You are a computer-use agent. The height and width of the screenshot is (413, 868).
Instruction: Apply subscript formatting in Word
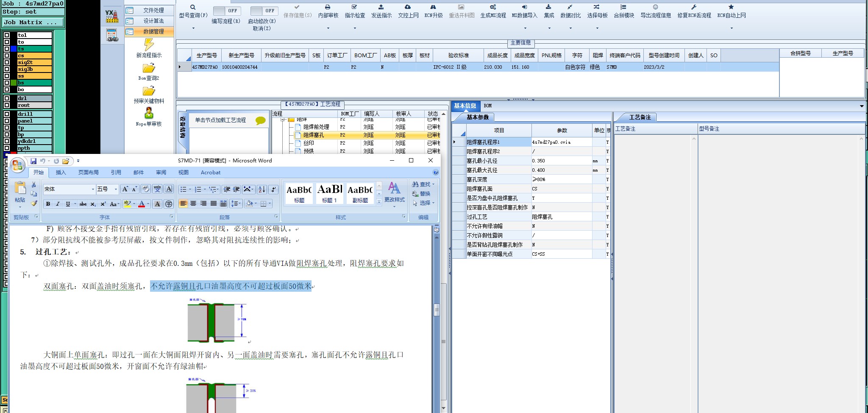pyautogui.click(x=93, y=204)
